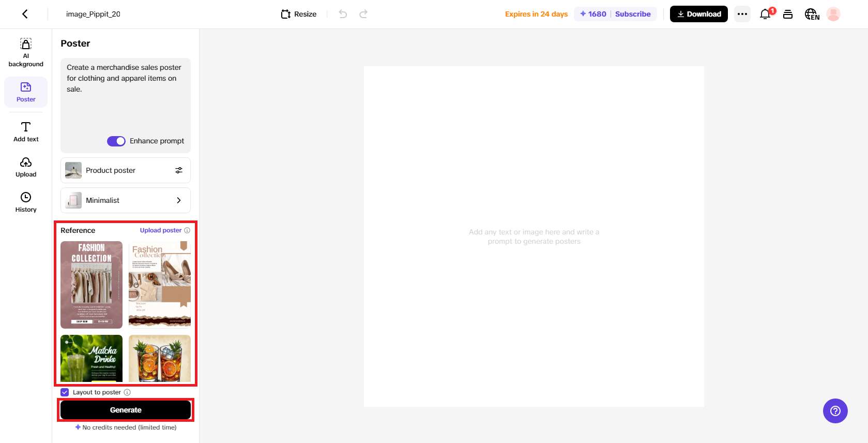Open the help question mark button
Image resolution: width=868 pixels, height=443 pixels.
pyautogui.click(x=835, y=411)
